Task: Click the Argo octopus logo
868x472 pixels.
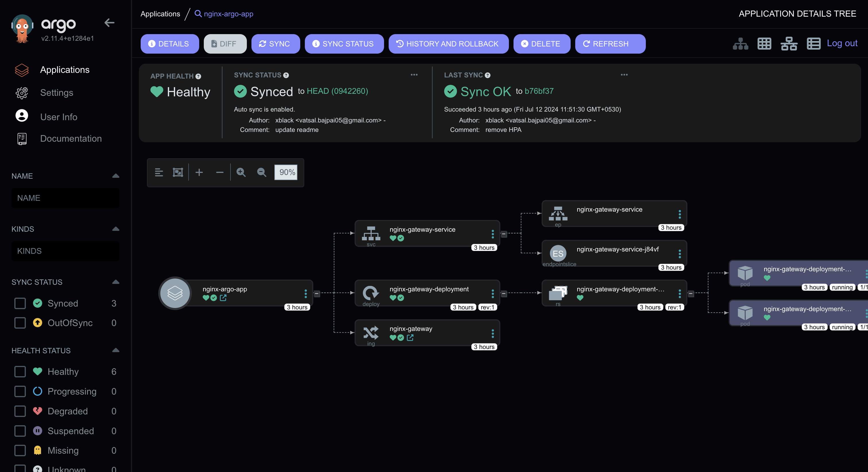Action: [x=22, y=26]
